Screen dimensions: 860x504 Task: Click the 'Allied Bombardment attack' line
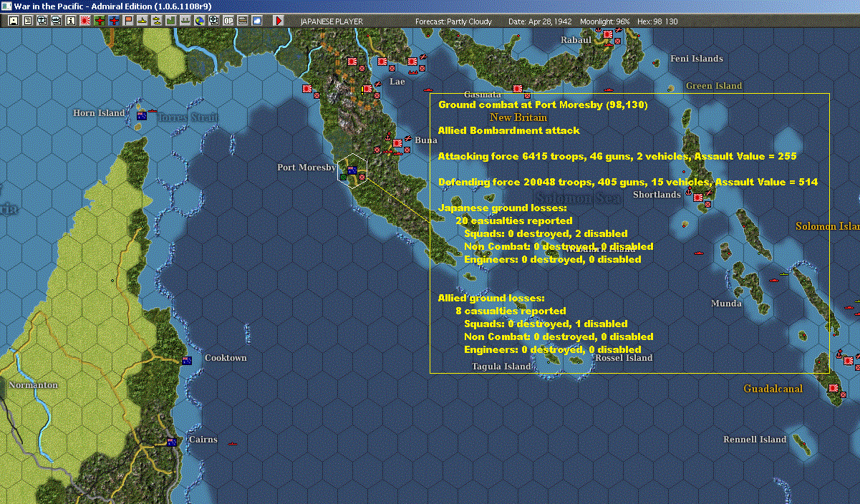click(x=509, y=130)
